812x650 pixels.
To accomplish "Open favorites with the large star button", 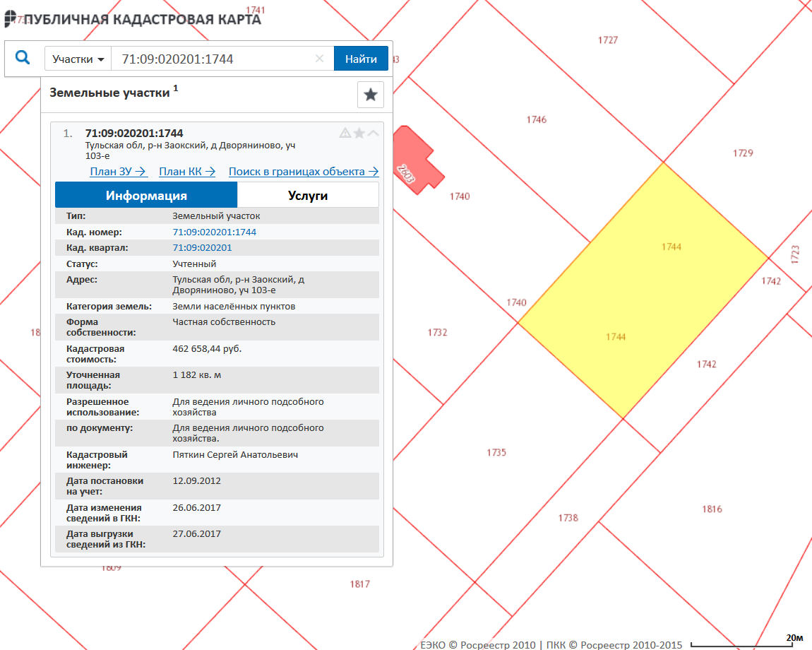I will [370, 95].
